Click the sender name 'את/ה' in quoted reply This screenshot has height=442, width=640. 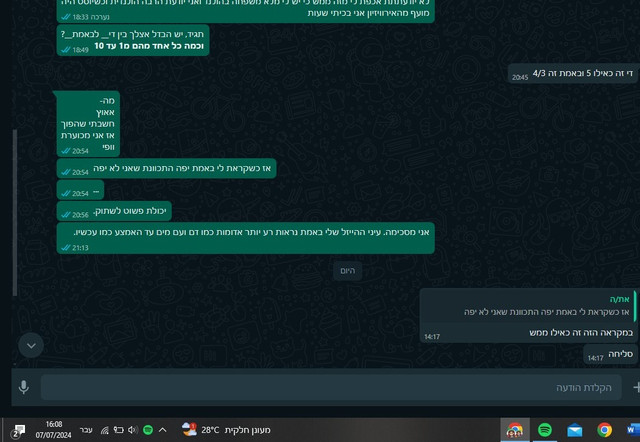[620, 299]
